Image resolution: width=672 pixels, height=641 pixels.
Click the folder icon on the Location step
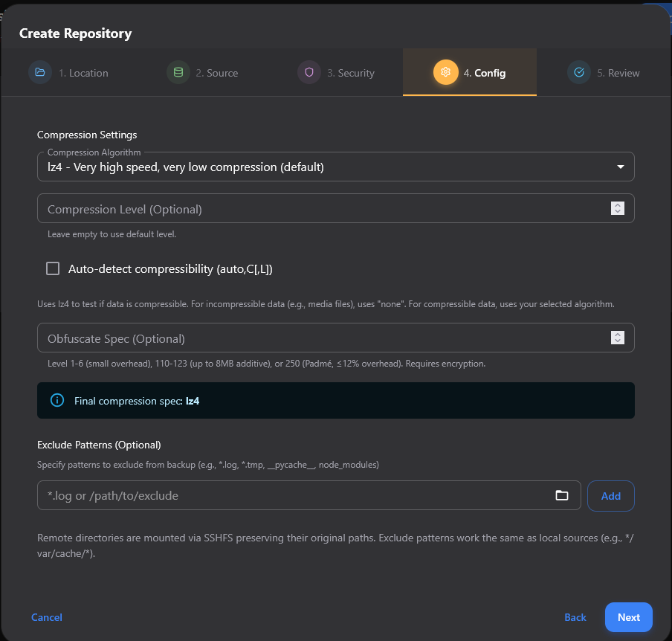click(41, 72)
